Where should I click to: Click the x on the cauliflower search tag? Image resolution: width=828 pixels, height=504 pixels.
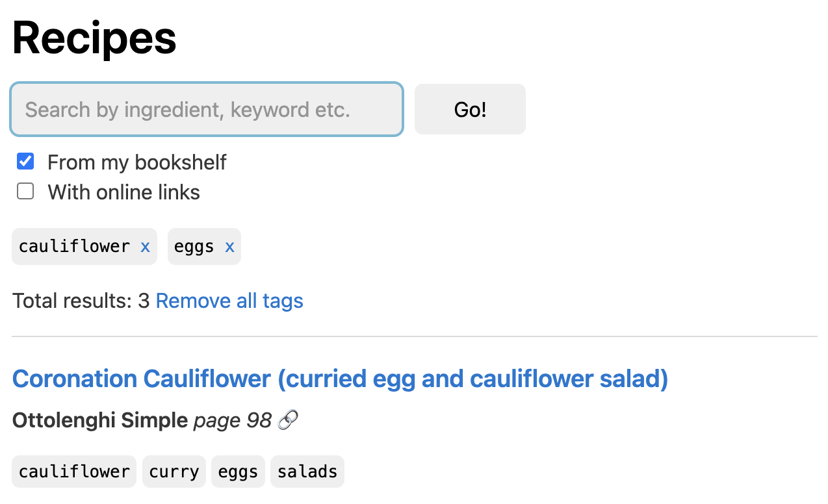(146, 246)
